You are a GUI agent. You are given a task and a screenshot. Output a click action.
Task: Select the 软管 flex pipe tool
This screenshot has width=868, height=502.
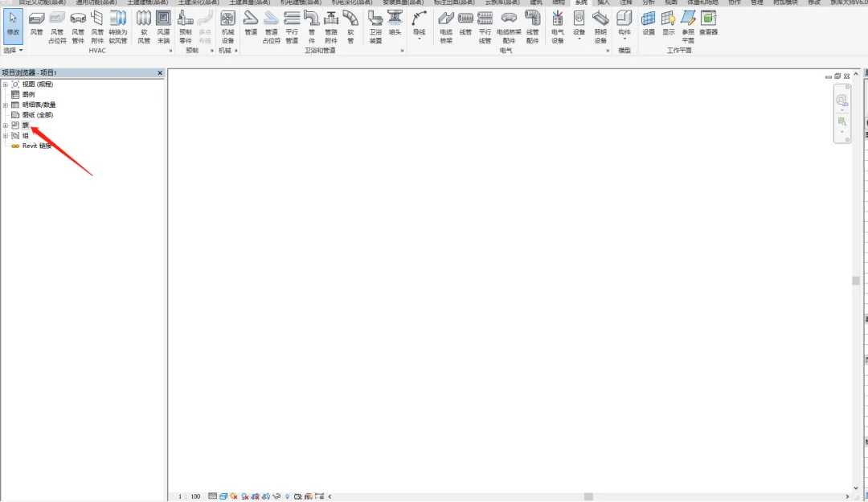coord(350,27)
